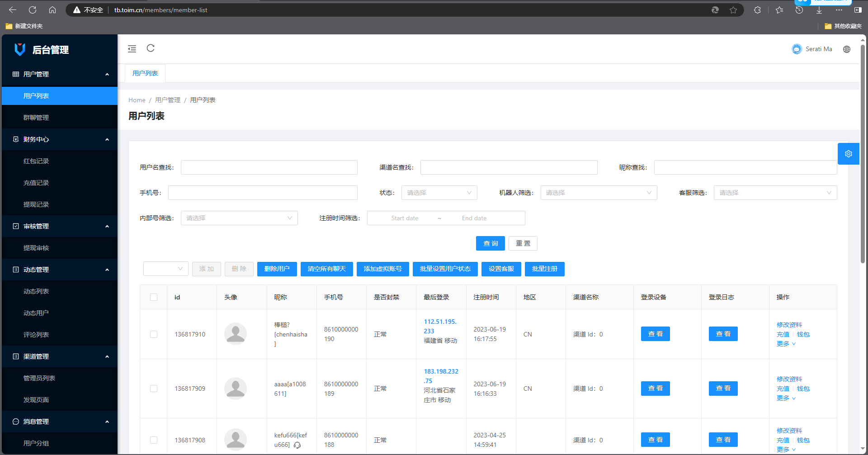Click the 添加虚拟账号 button
The height and width of the screenshot is (455, 868).
[x=383, y=269]
